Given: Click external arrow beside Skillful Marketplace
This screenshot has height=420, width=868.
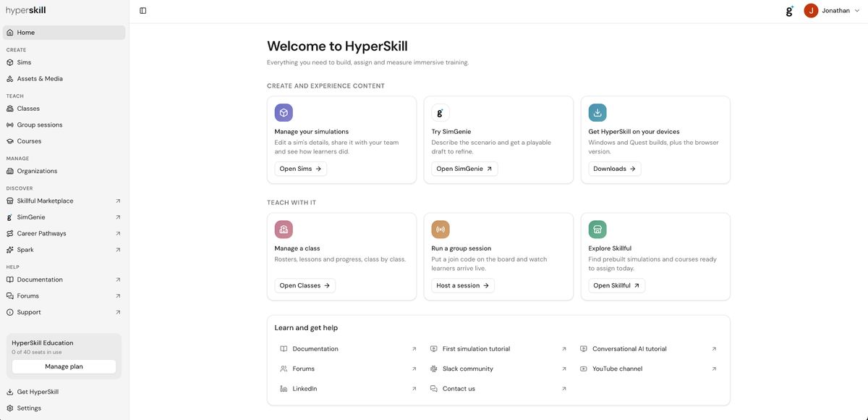Looking at the screenshot, I should click(x=118, y=201).
